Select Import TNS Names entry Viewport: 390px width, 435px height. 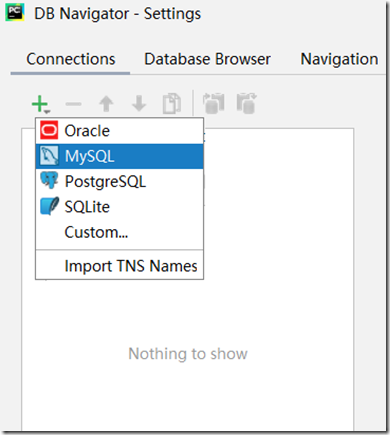click(119, 266)
